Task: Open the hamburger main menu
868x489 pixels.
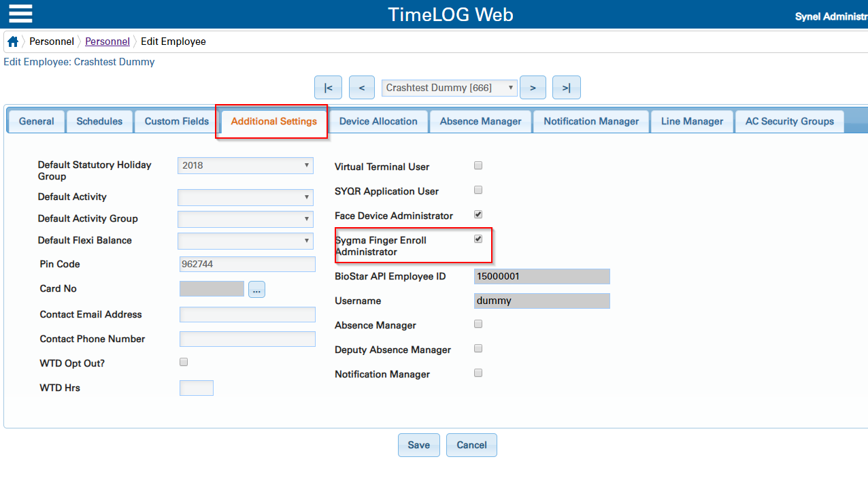Action: 20,14
